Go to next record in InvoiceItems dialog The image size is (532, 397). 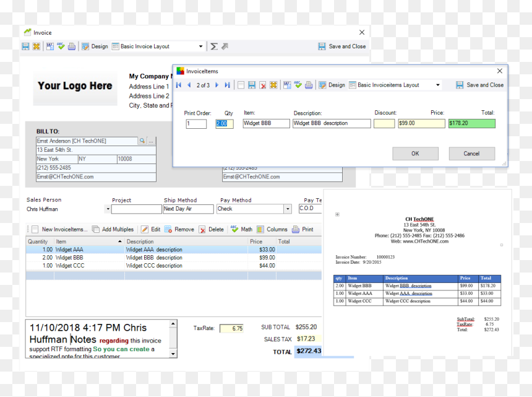[217, 85]
